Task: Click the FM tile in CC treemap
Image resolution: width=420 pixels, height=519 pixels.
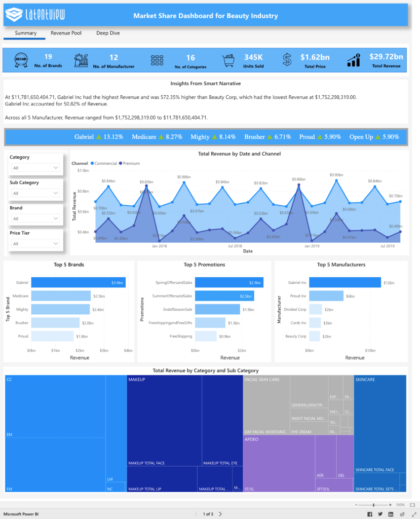Action: (55, 465)
